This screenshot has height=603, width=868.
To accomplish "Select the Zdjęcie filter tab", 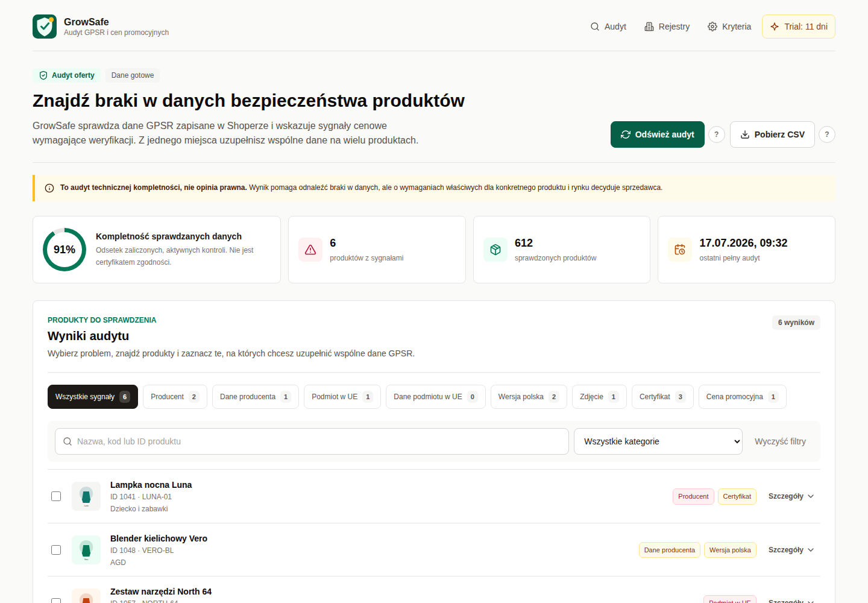I will click(599, 397).
